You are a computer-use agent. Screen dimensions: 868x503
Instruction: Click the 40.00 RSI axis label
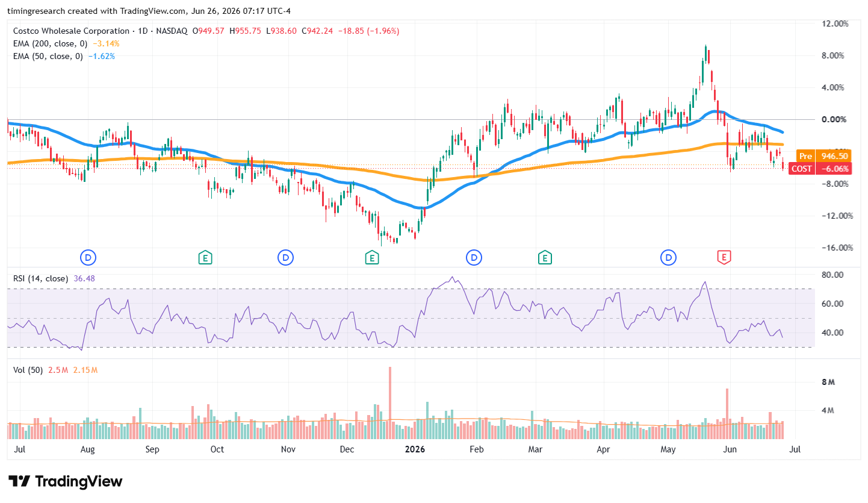pyautogui.click(x=833, y=333)
